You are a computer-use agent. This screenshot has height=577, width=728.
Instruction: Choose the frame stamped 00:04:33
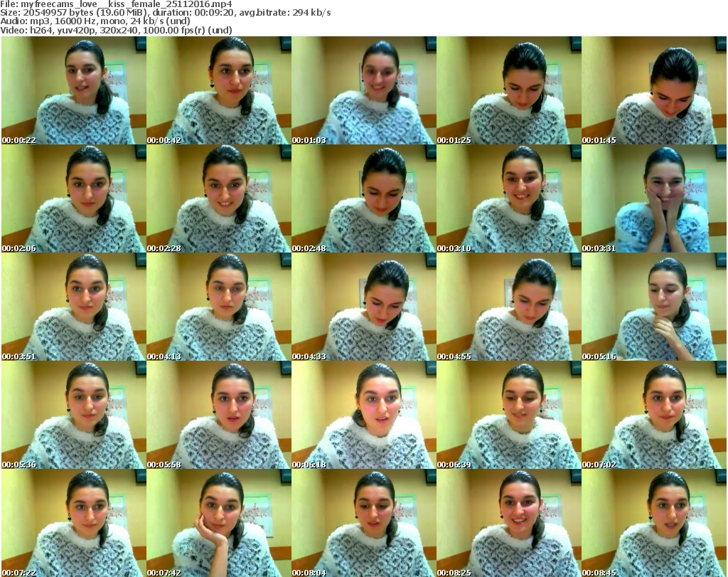363,307
